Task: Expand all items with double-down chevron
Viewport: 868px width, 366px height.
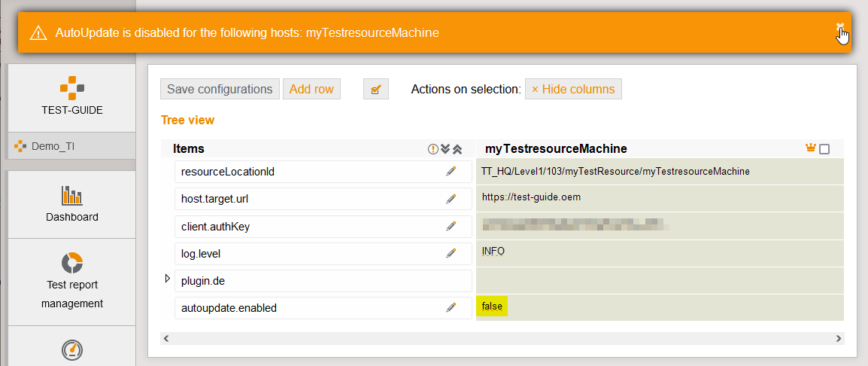Action: tap(445, 149)
